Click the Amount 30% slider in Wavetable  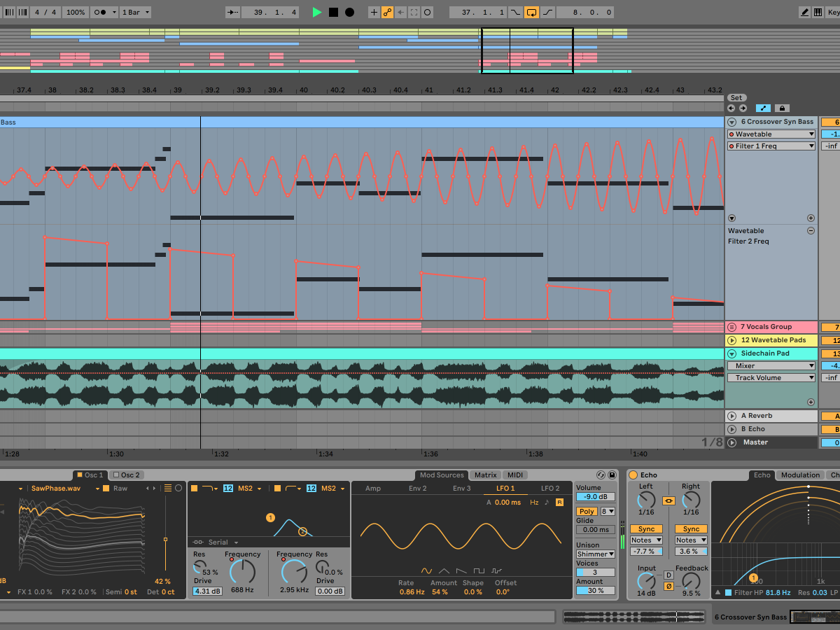point(595,590)
